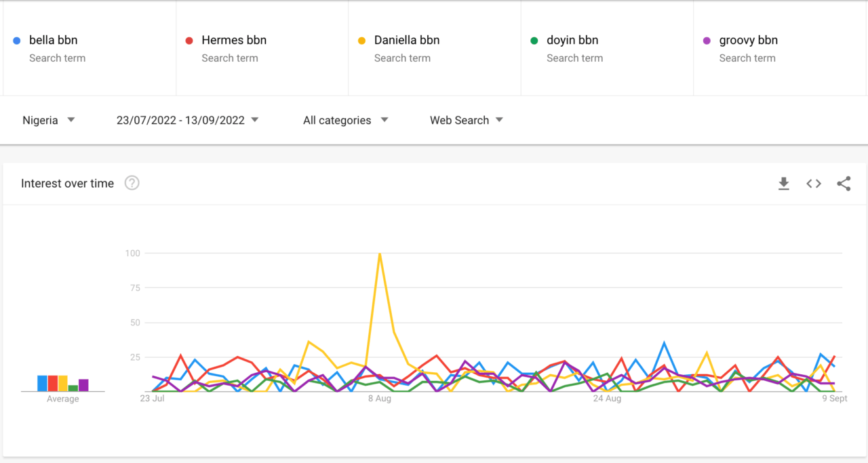Viewport: 868px width, 463px height.
Task: Open the embed code icon
Action: (x=814, y=184)
